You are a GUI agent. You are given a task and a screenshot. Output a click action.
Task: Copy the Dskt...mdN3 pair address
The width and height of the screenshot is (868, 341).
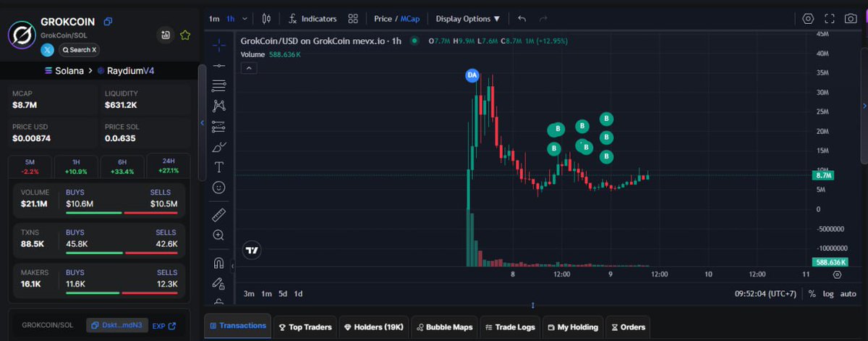pyautogui.click(x=116, y=326)
